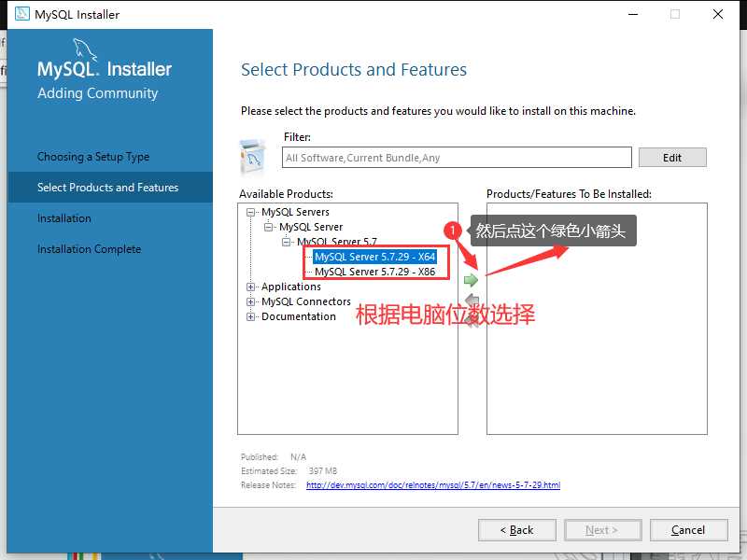Screen dimensions: 747x560
Task: Minimize the MySQL Installer window
Action: (633, 14)
